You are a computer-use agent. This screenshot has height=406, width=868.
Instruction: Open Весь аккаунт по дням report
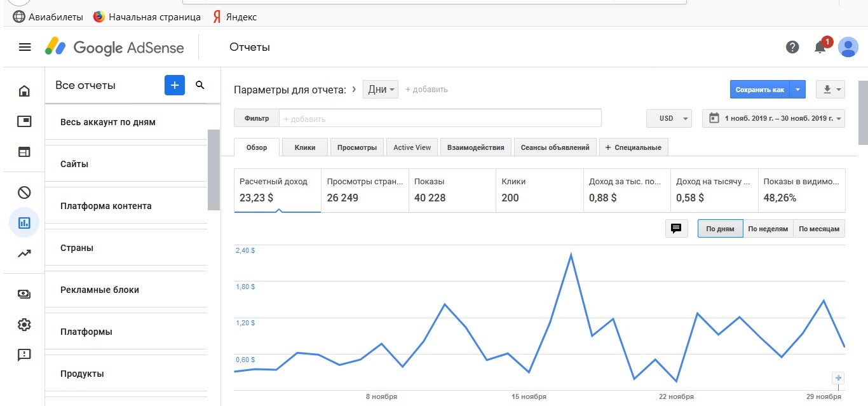coord(126,122)
